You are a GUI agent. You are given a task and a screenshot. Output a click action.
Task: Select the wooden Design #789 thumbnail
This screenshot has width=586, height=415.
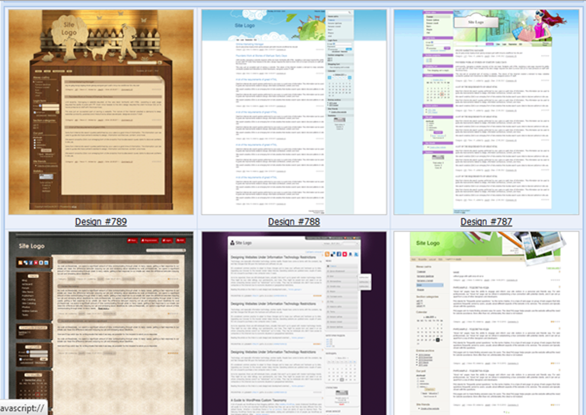(101, 112)
